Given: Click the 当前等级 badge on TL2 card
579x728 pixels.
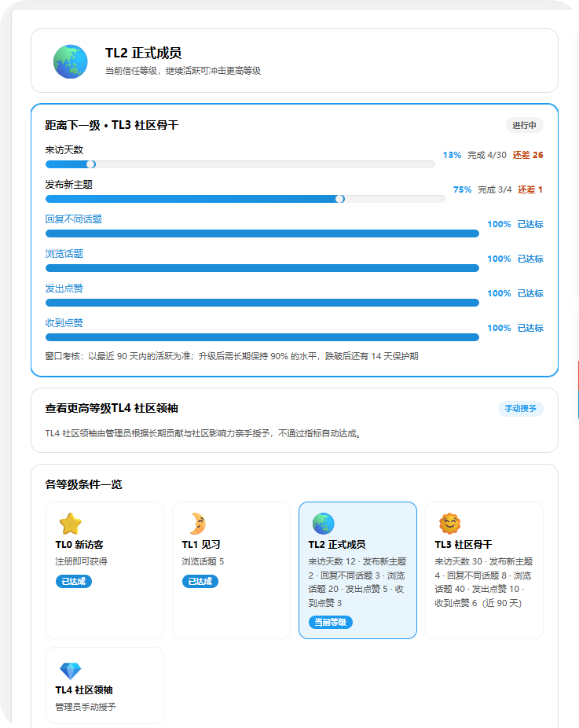Looking at the screenshot, I should coord(330,622).
